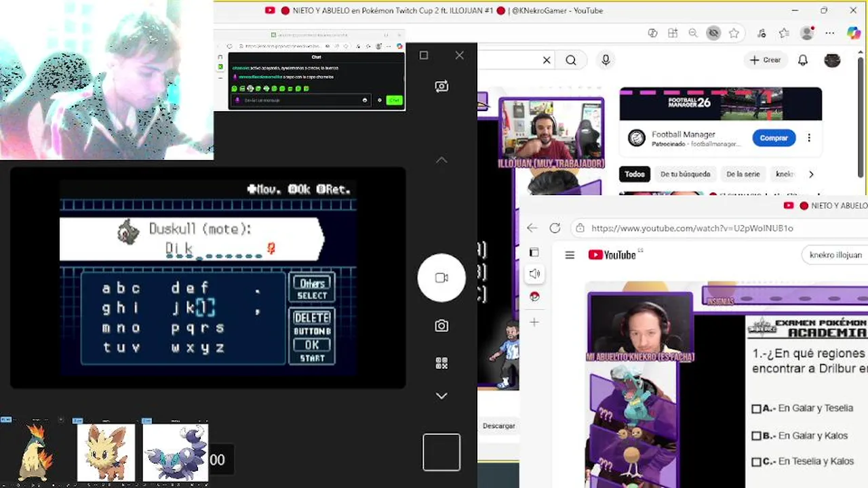Screen dimensions: 868x488
Task: Open the last captured image preview box
Action: [441, 452]
